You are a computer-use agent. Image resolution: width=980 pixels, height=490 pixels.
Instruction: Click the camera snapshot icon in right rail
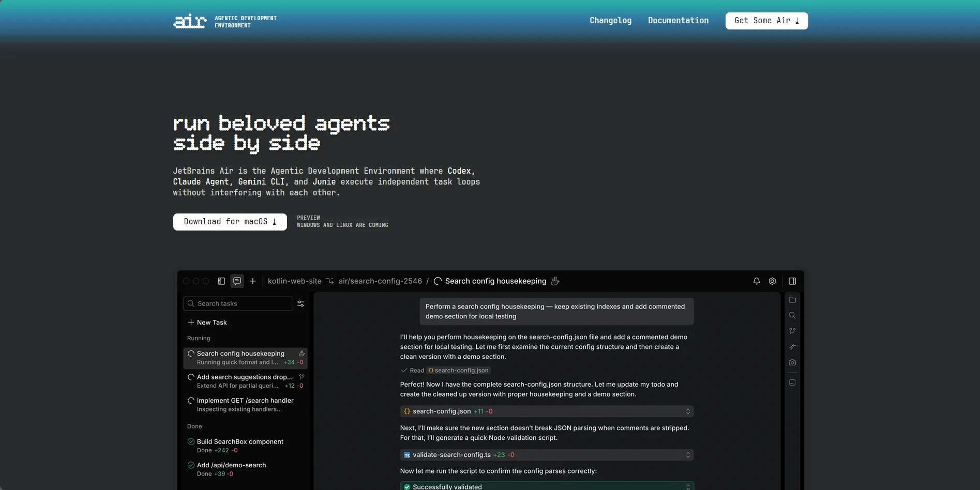[x=792, y=362]
